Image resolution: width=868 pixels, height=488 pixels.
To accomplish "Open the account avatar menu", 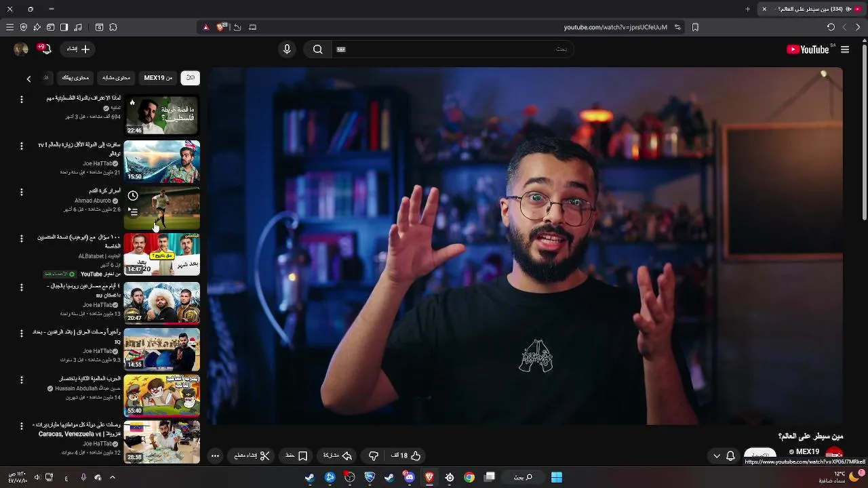I will click(20, 49).
